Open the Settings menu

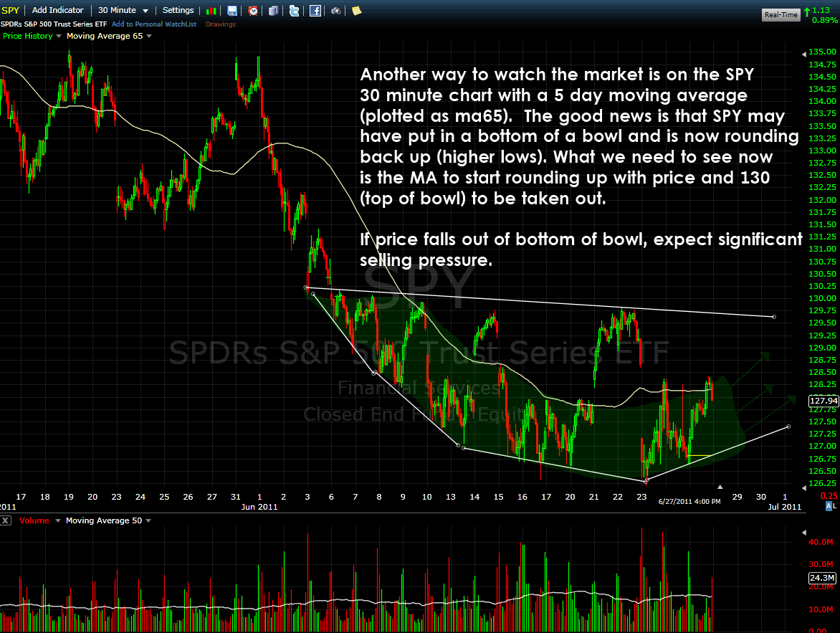(x=178, y=10)
